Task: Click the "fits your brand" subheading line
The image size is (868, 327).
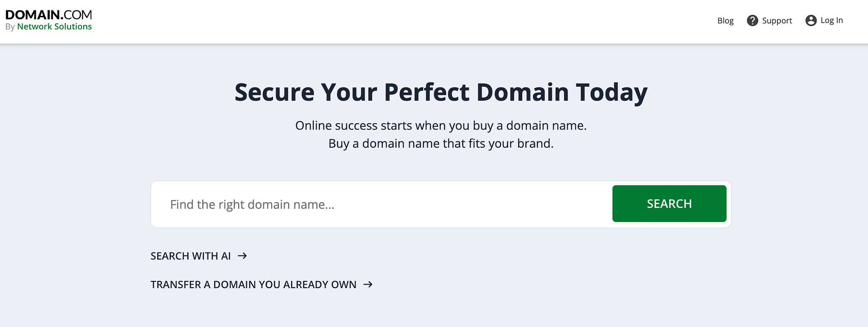Action: click(441, 144)
